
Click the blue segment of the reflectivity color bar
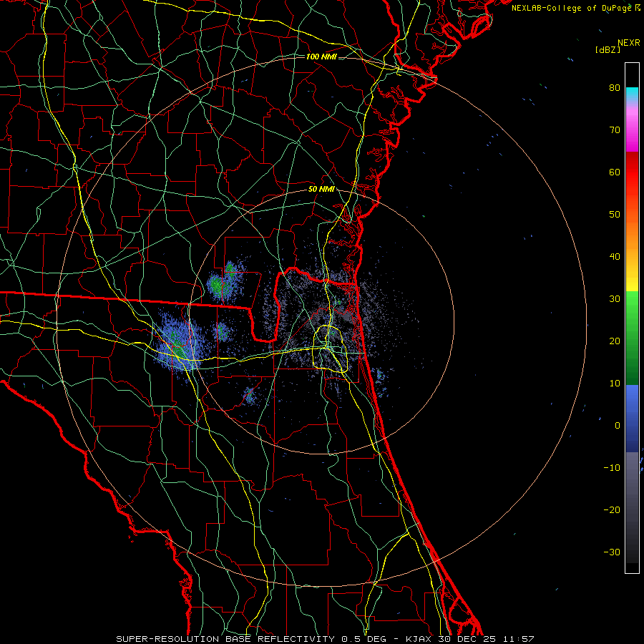click(632, 419)
